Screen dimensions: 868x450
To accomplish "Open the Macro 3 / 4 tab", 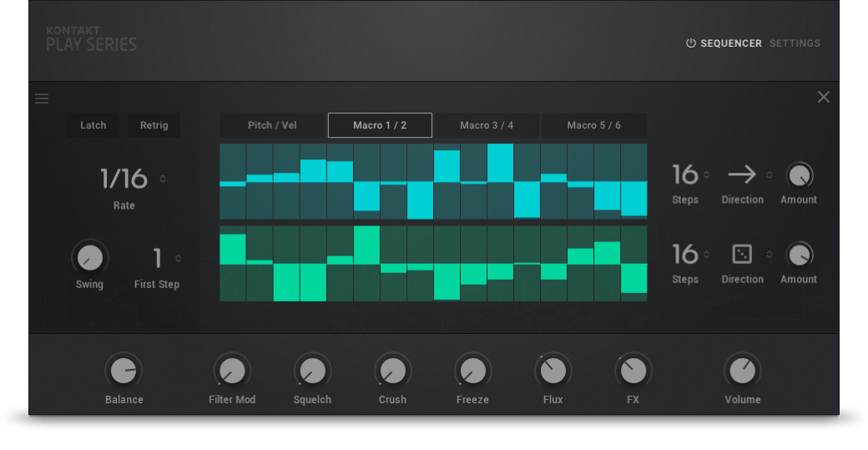I will (487, 125).
